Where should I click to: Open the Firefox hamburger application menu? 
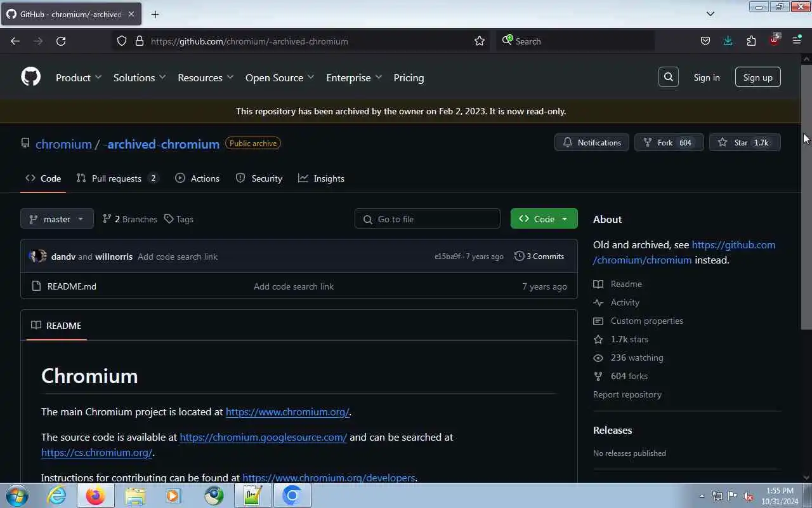coord(797,41)
